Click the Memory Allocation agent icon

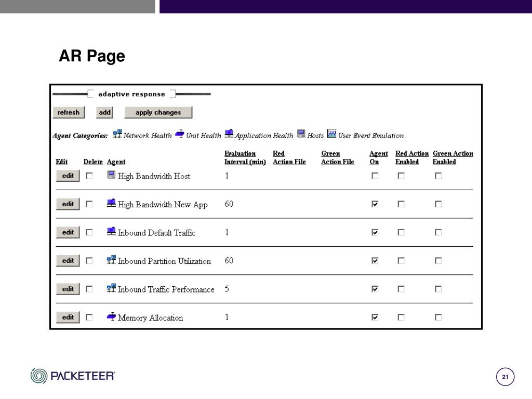[111, 316]
